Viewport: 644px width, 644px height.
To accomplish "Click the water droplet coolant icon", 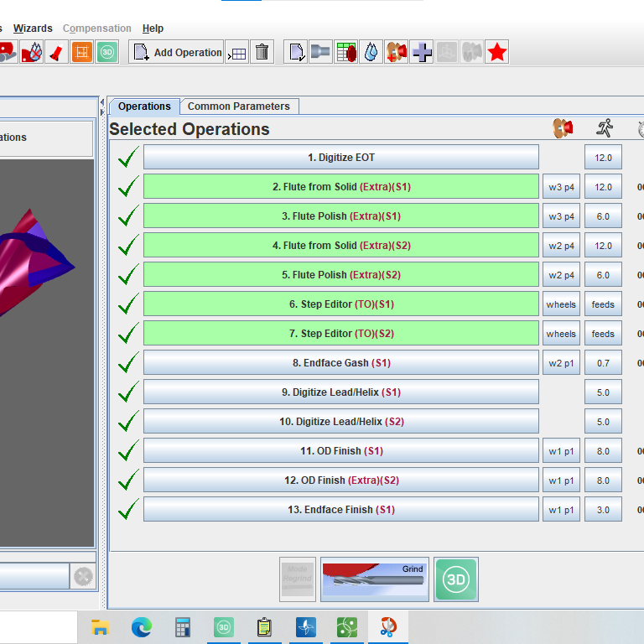I will pyautogui.click(x=371, y=52).
